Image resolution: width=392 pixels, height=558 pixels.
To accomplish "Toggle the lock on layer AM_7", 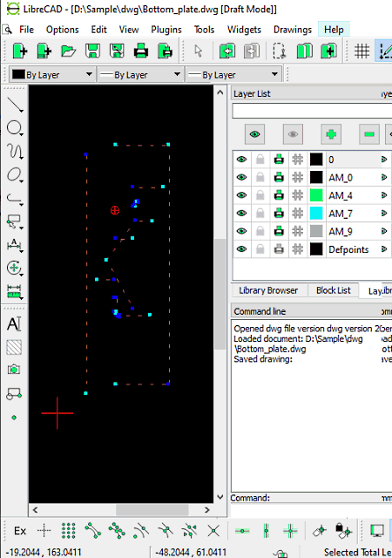I will click(260, 213).
